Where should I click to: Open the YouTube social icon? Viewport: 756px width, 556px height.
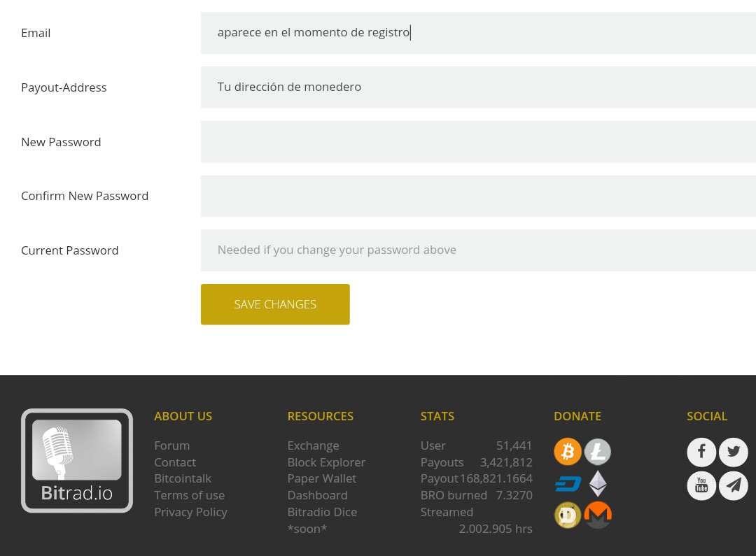(701, 485)
